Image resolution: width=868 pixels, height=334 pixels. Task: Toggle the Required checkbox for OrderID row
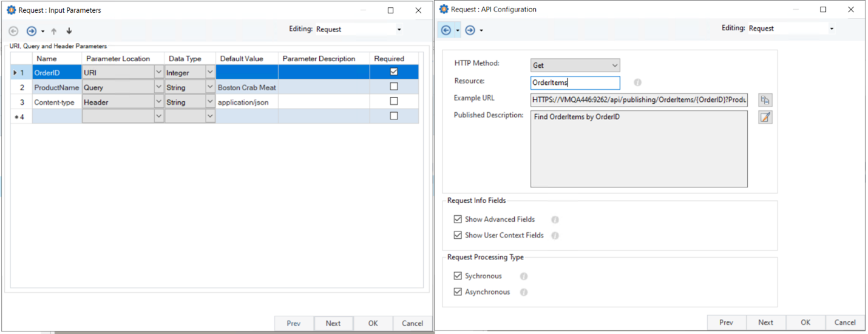coord(394,72)
